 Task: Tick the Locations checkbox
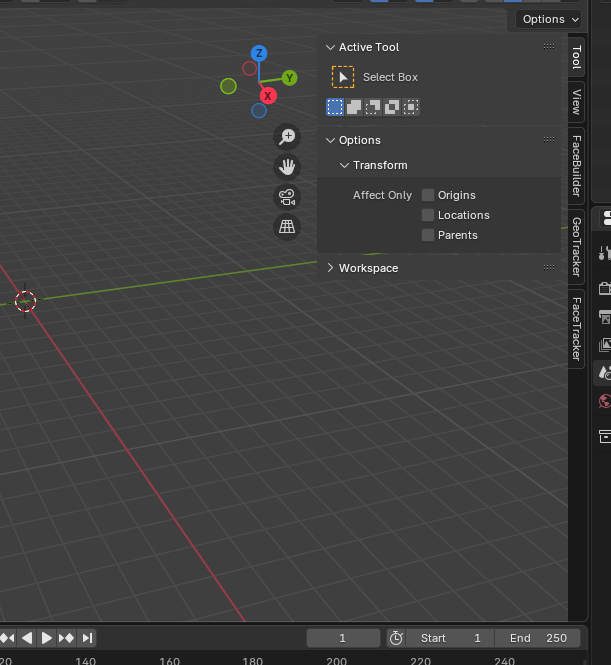tap(428, 215)
